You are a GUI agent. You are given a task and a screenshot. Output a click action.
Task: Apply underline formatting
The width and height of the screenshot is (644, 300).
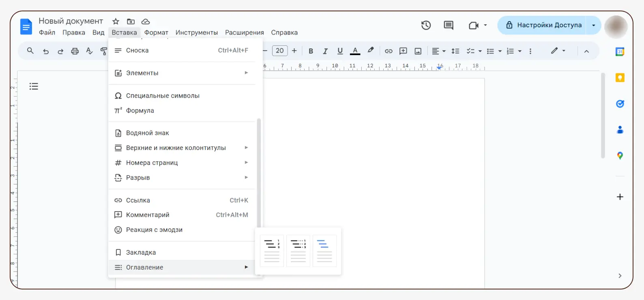coord(340,51)
